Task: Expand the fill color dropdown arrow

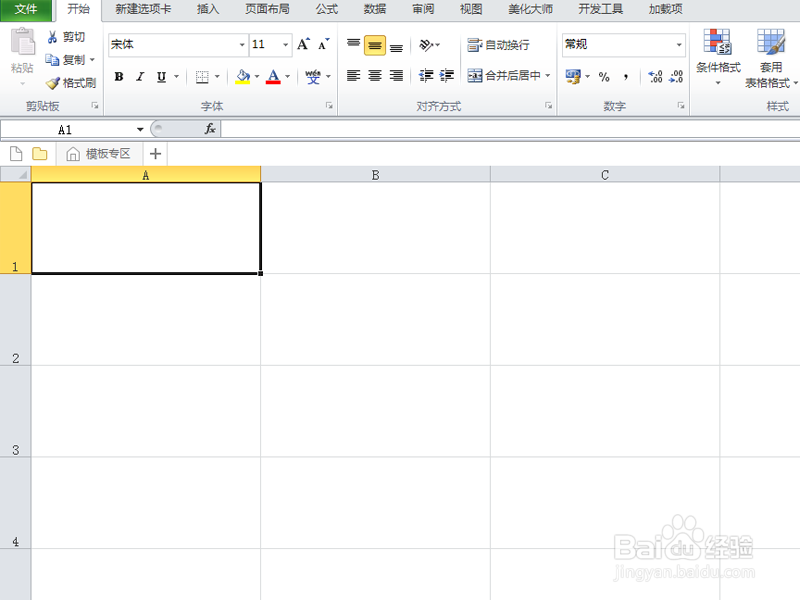Action: 257,77
